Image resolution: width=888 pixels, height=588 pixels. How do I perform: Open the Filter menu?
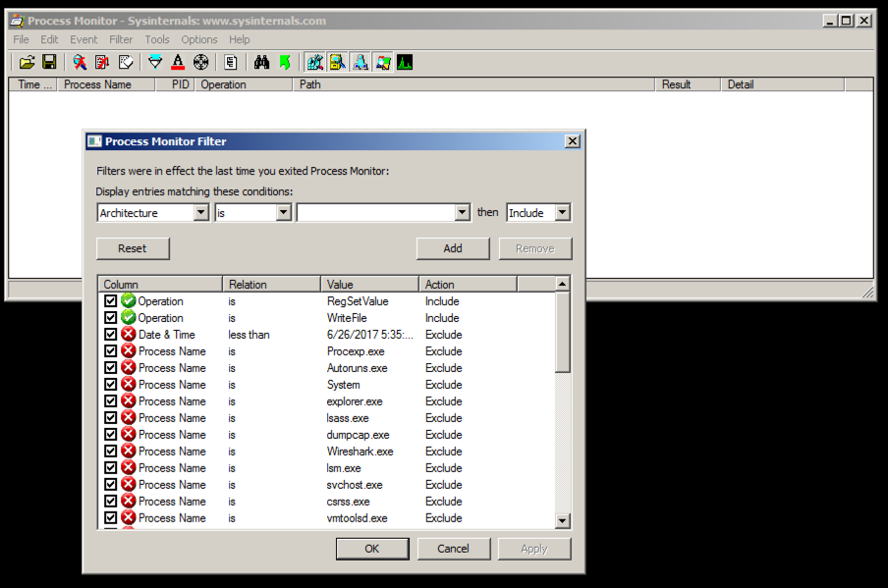121,39
